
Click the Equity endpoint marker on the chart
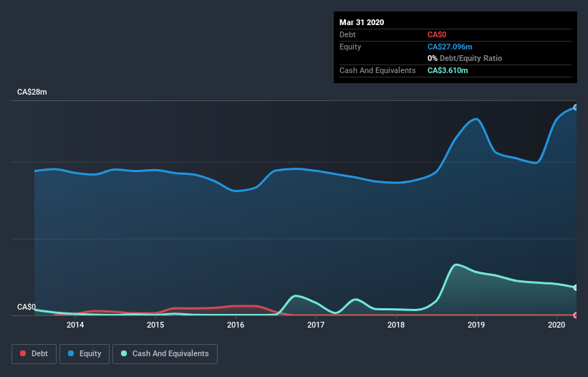coord(576,108)
